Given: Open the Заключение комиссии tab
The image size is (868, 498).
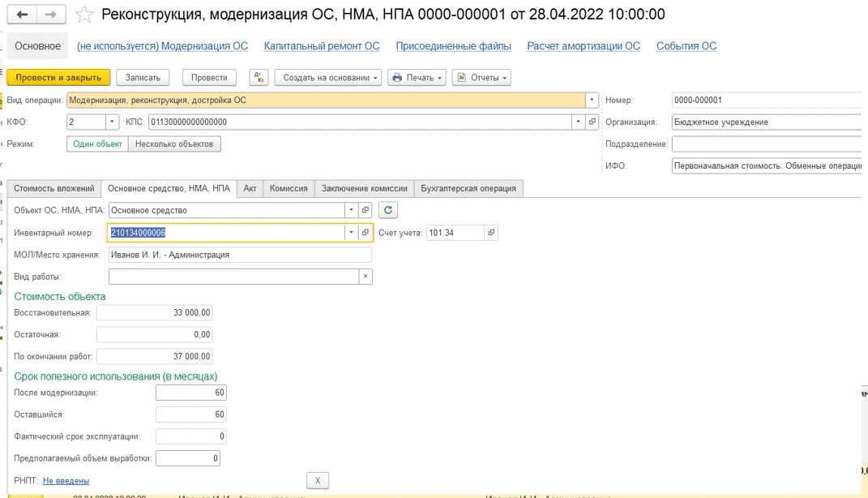Looking at the screenshot, I should tap(364, 188).
